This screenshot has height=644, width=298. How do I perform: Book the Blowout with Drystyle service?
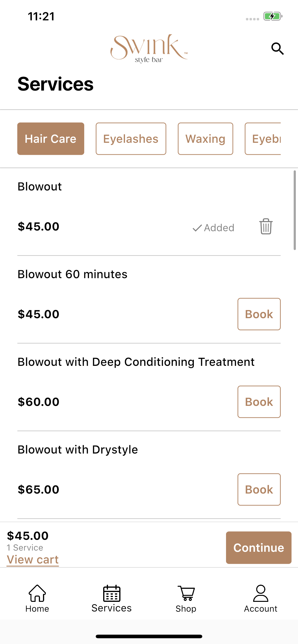click(259, 489)
